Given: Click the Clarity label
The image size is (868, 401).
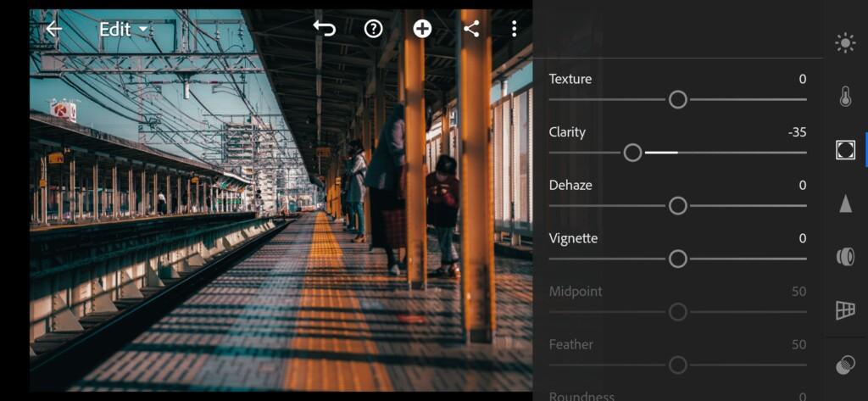Looking at the screenshot, I should click(567, 131).
